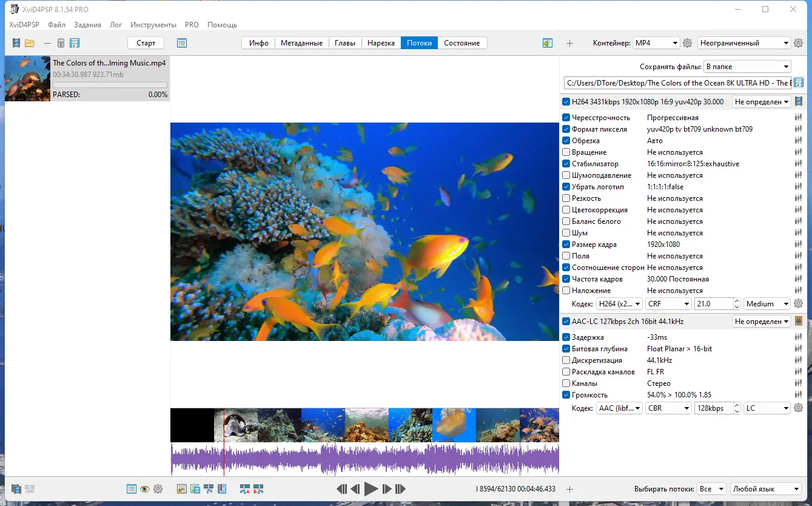Enable the Шумоподавление checkbox
This screenshot has height=506, width=812.
(x=566, y=175)
